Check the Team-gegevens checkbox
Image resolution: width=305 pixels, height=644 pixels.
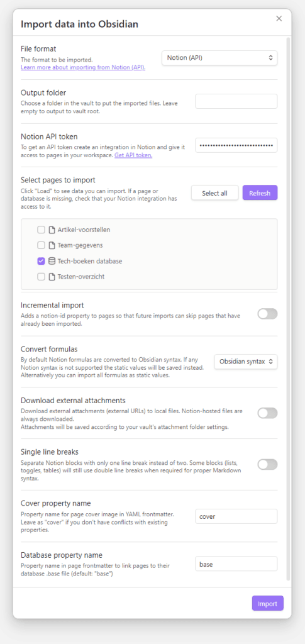pyautogui.click(x=41, y=245)
